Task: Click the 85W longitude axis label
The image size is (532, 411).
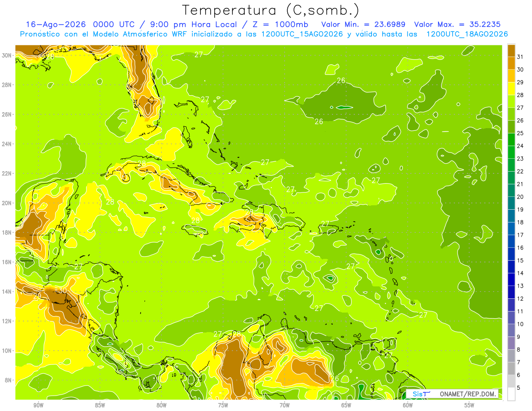Action: (100, 405)
